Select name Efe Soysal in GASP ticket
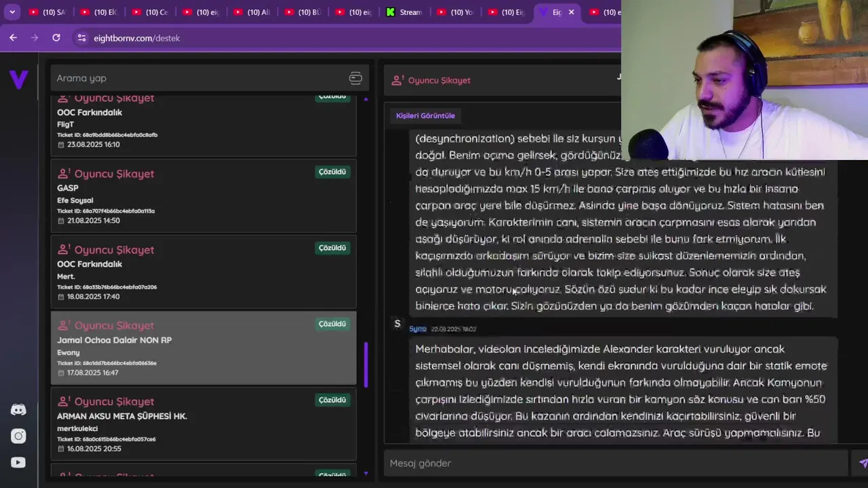Screen dimensions: 868x488 75,201
